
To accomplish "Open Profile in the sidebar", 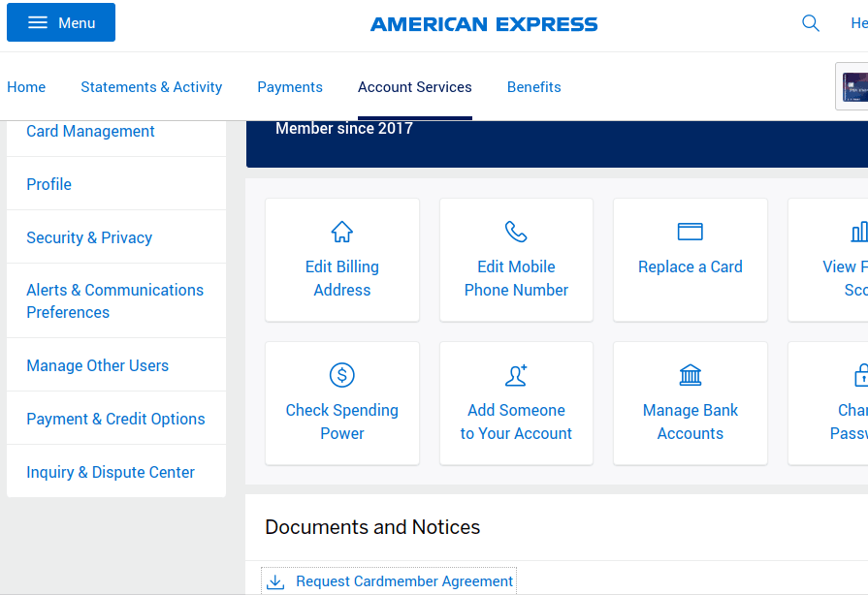I will (x=48, y=184).
